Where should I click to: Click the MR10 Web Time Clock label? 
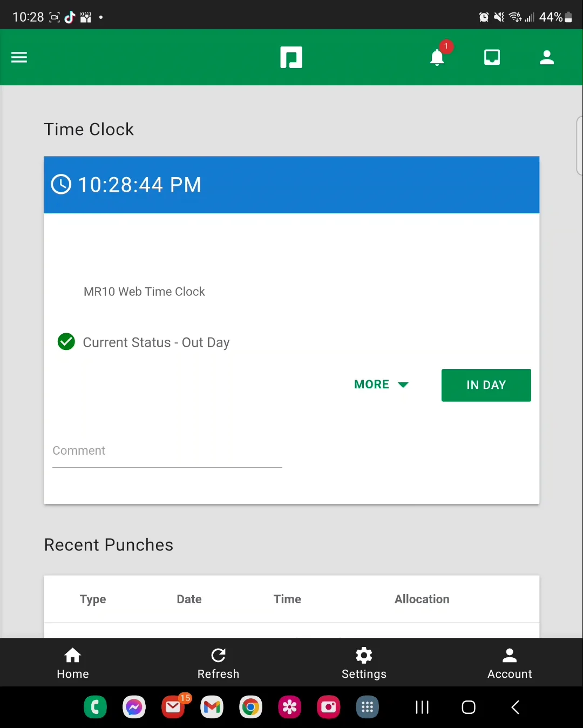coord(144,292)
